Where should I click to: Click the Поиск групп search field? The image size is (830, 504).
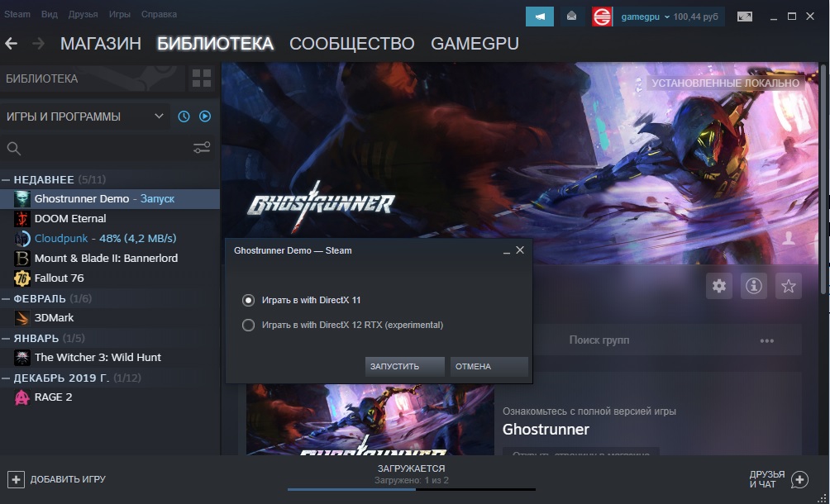(x=599, y=340)
